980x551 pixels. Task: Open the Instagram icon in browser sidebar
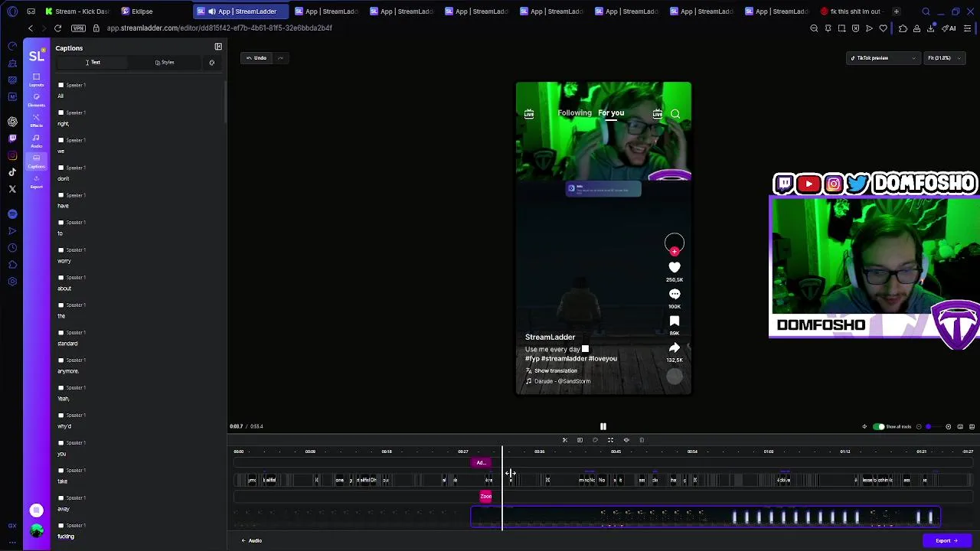(x=12, y=155)
